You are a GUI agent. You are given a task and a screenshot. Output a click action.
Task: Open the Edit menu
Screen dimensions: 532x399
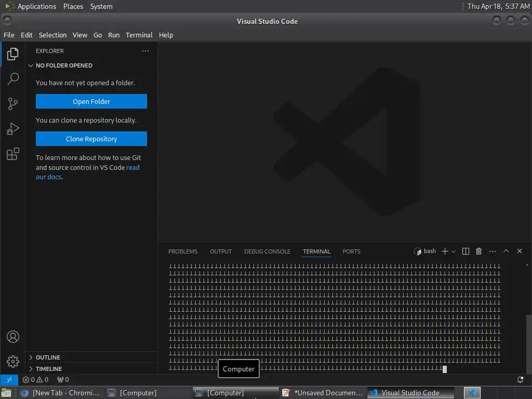point(26,35)
